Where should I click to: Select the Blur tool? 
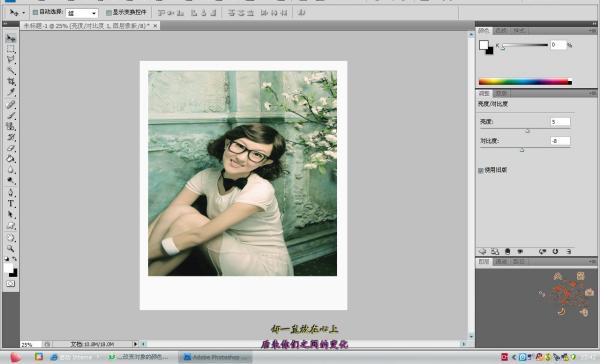click(x=10, y=170)
